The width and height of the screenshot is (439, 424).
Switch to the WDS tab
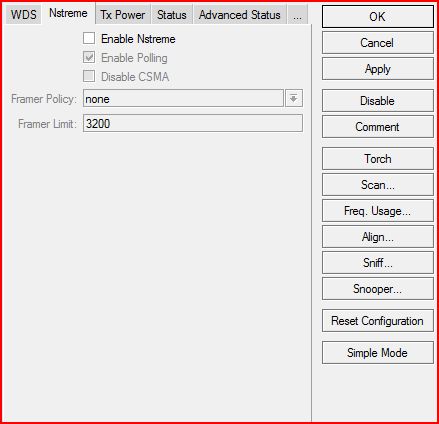coord(23,15)
